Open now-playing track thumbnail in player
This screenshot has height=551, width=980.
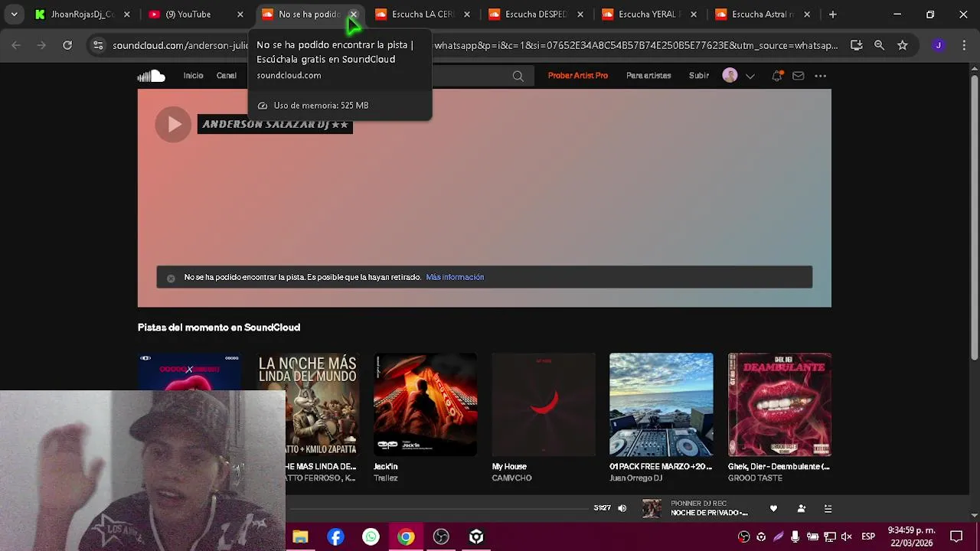[652, 508]
